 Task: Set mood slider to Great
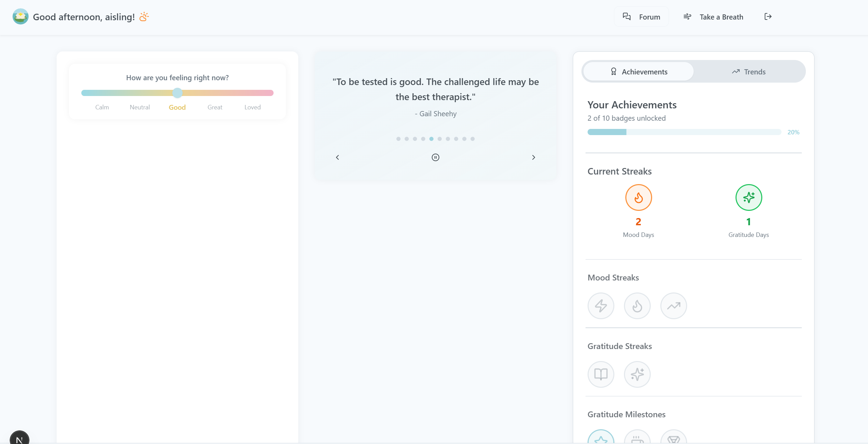[x=215, y=93]
